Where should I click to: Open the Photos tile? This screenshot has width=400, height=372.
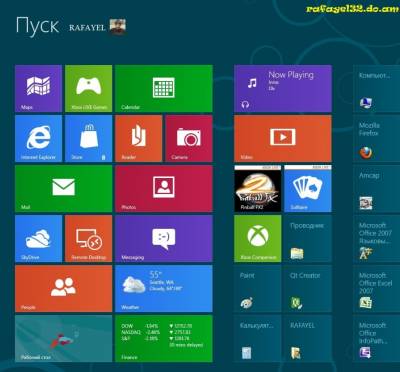[x=164, y=189]
